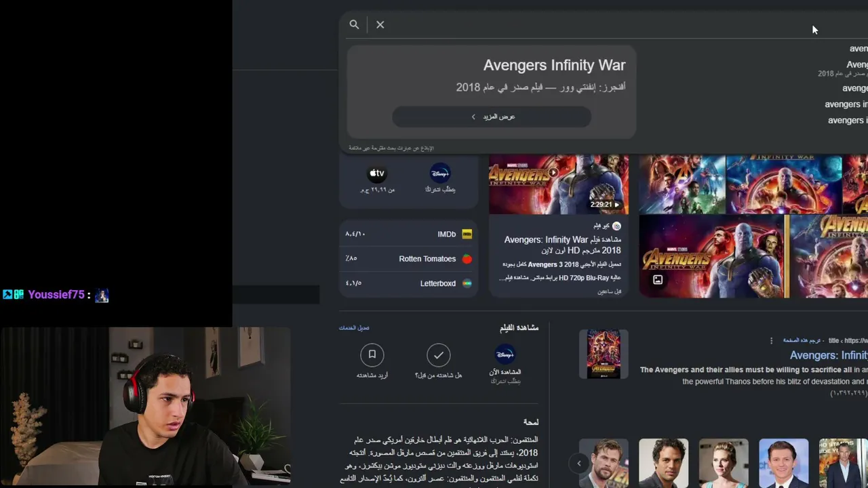The image size is (868, 488).
Task: Select the dark curly-haired actor cast photo
Action: point(663,463)
